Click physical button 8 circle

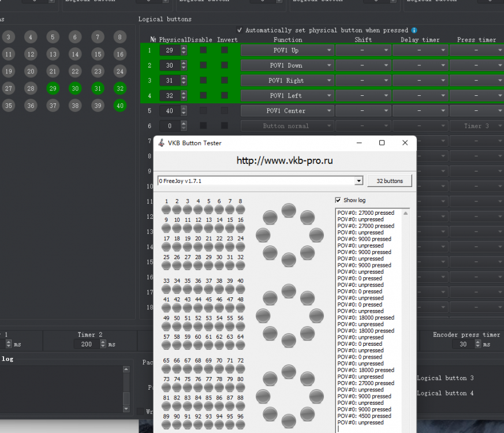click(x=120, y=37)
